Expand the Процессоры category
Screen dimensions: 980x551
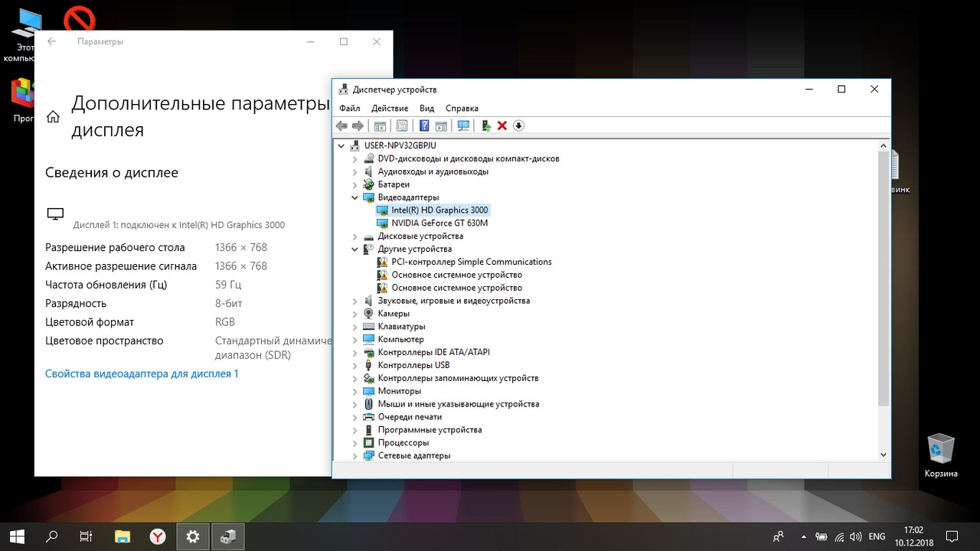pos(354,442)
